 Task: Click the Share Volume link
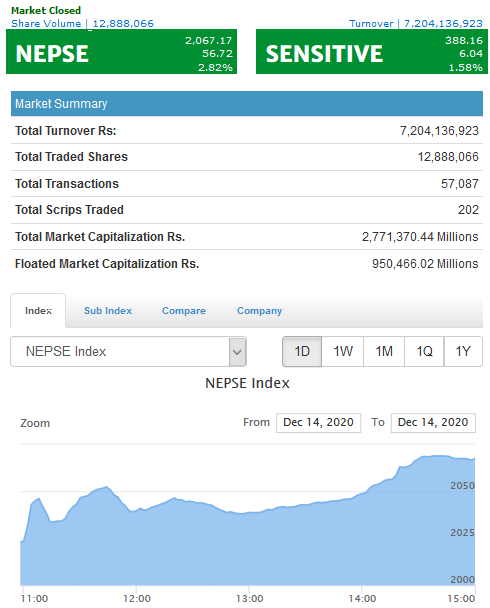point(83,24)
